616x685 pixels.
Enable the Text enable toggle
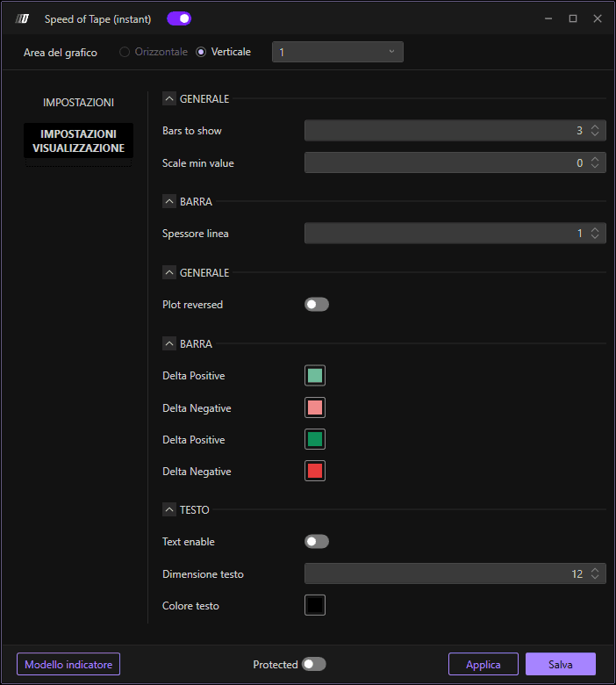pos(317,542)
